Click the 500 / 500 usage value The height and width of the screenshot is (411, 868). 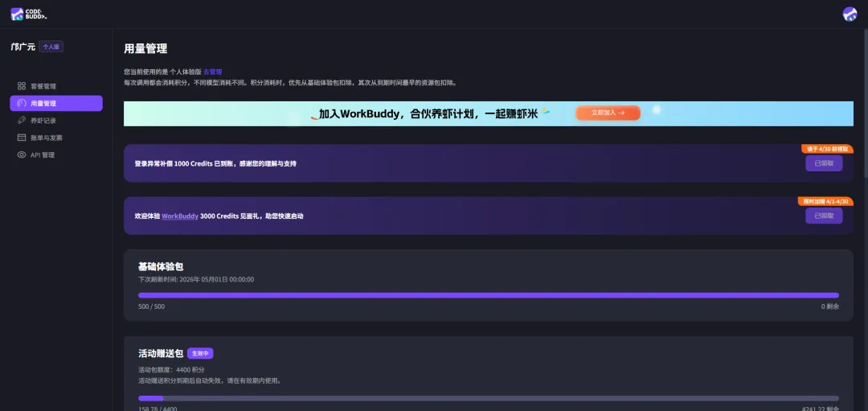pyautogui.click(x=151, y=307)
